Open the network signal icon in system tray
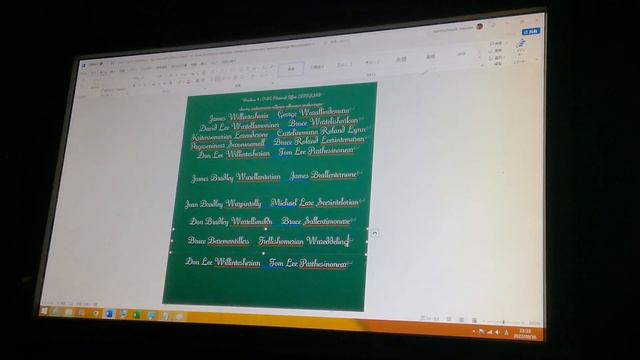 pyautogui.click(x=489, y=332)
